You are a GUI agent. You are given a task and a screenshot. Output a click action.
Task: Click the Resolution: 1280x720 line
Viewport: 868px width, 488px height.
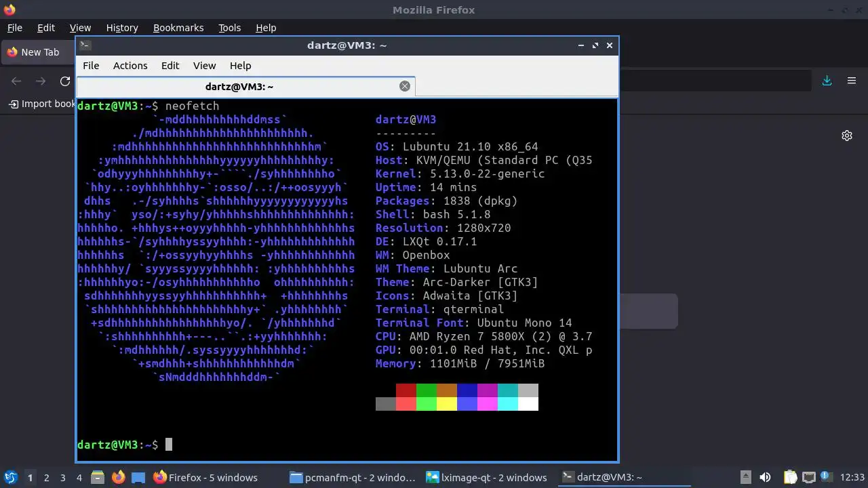[x=443, y=228]
